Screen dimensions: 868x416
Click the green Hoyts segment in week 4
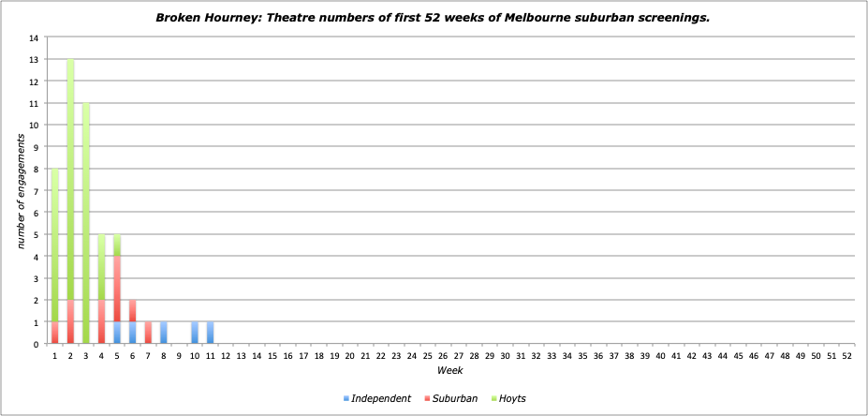[102, 267]
